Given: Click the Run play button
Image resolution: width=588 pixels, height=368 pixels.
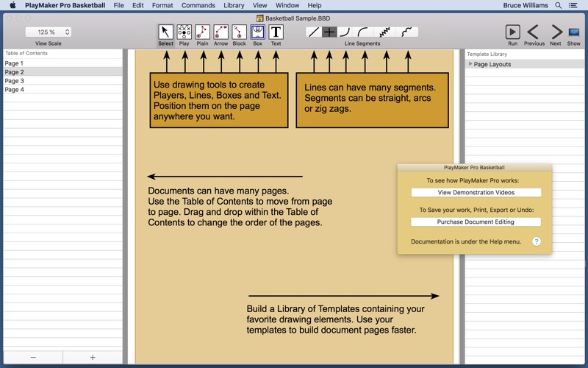Looking at the screenshot, I should point(512,32).
